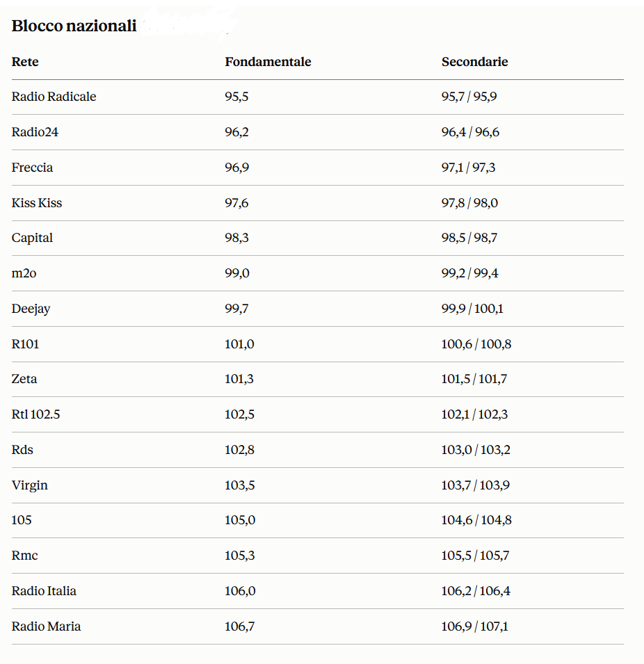Select Zeta fundamental frequency 101,3
The image size is (644, 664).
click(239, 379)
